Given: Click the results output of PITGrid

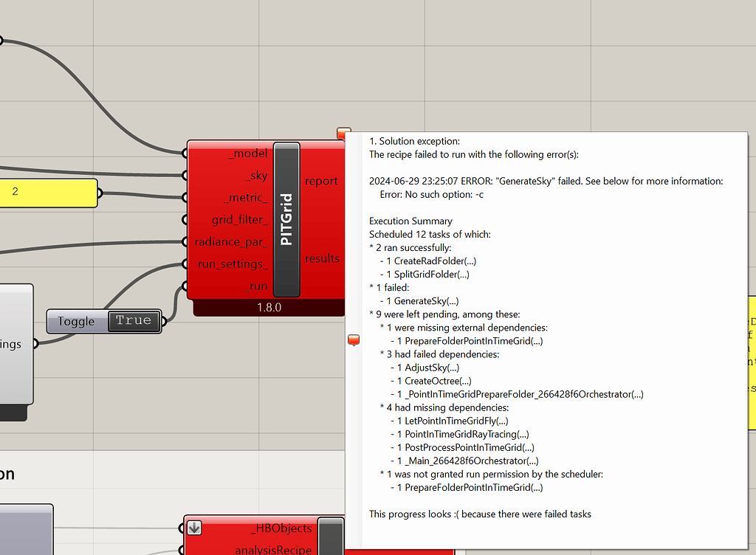Looking at the screenshot, I should (x=322, y=258).
